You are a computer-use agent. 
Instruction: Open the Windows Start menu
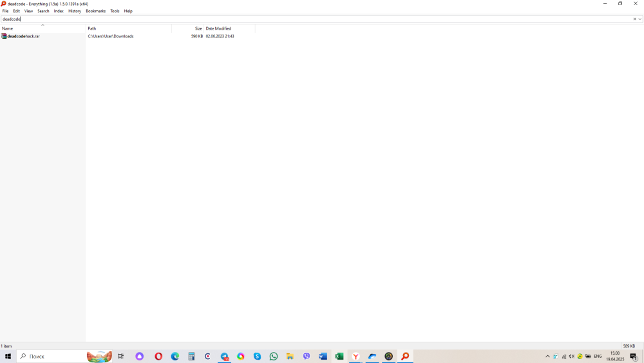pyautogui.click(x=8, y=357)
